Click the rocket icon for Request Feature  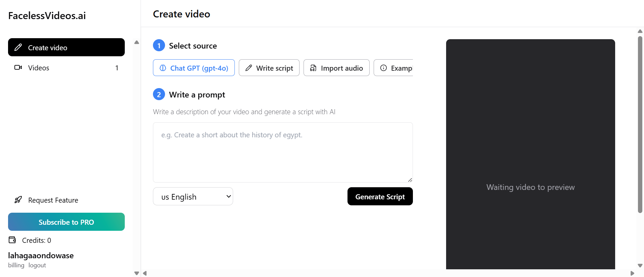click(x=18, y=200)
